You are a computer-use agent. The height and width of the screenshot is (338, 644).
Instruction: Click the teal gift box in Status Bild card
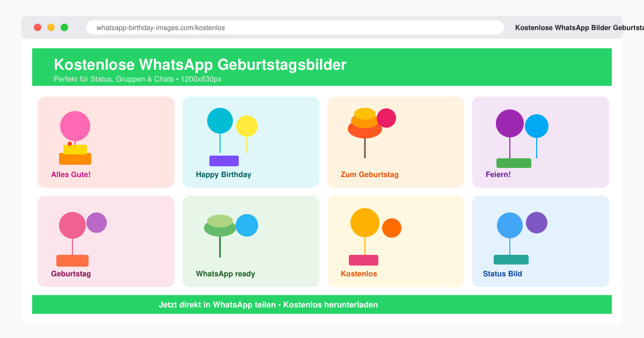pyautogui.click(x=511, y=260)
